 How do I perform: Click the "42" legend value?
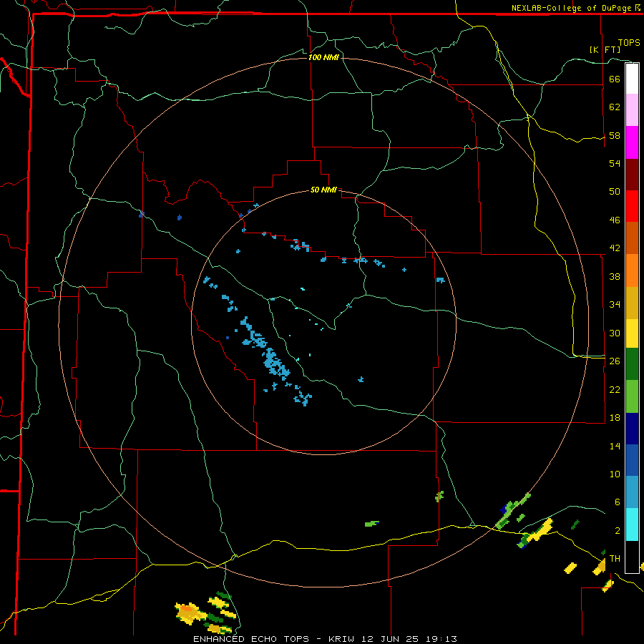click(x=615, y=248)
